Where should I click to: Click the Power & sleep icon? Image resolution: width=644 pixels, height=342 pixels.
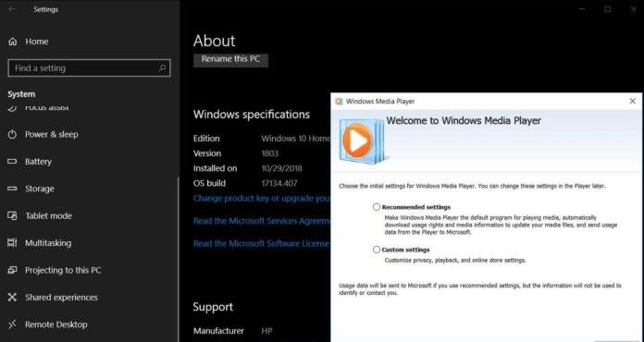13,134
